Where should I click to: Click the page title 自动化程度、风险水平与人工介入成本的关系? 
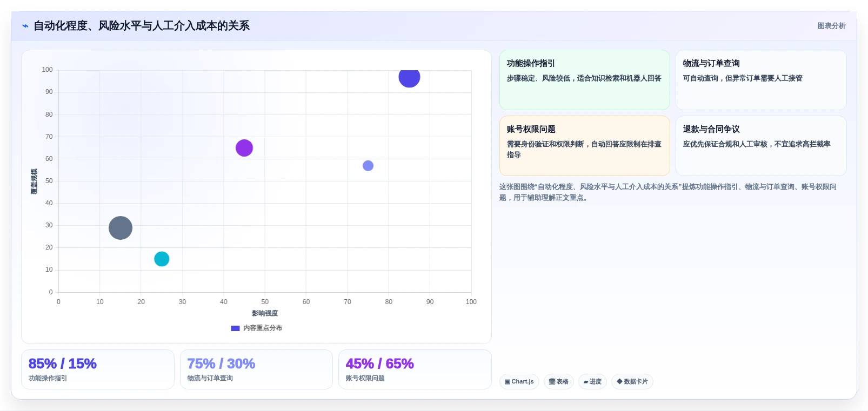(142, 26)
